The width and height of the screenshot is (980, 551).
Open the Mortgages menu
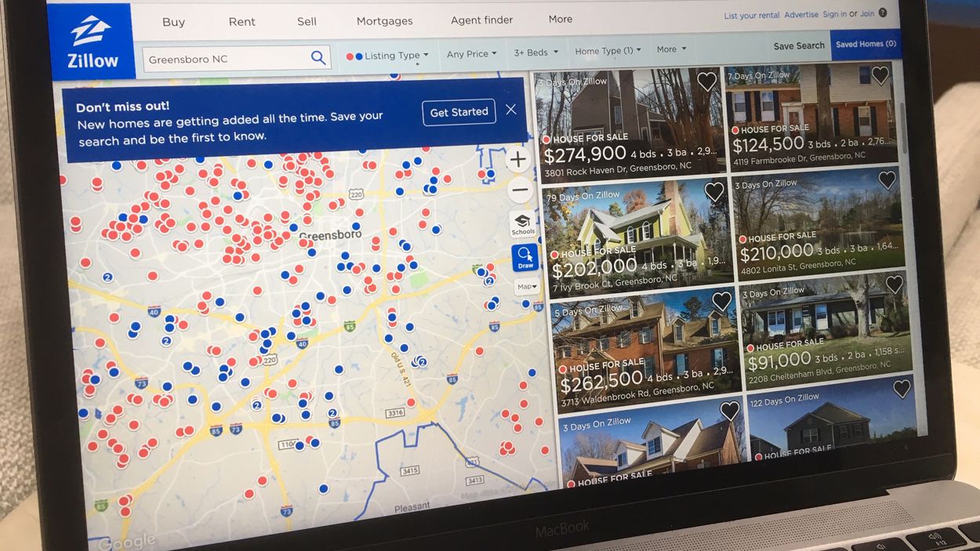(384, 21)
